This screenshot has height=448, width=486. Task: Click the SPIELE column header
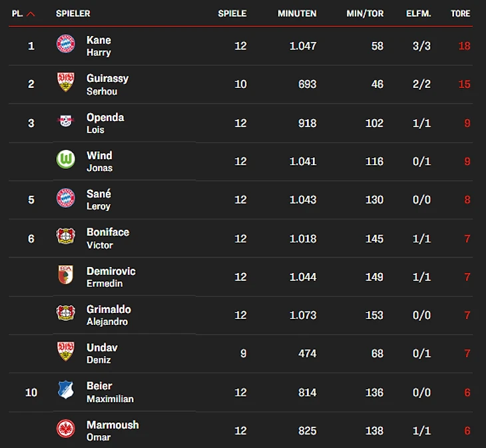tap(232, 13)
